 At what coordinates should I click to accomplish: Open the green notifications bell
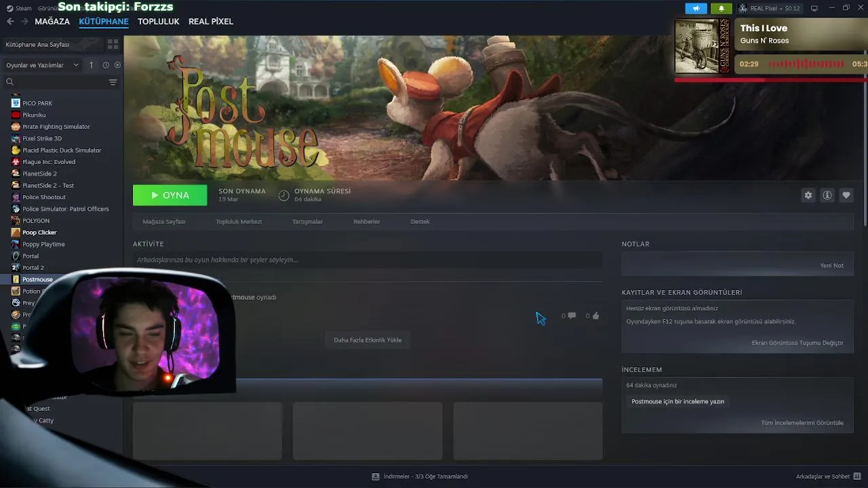click(x=721, y=8)
